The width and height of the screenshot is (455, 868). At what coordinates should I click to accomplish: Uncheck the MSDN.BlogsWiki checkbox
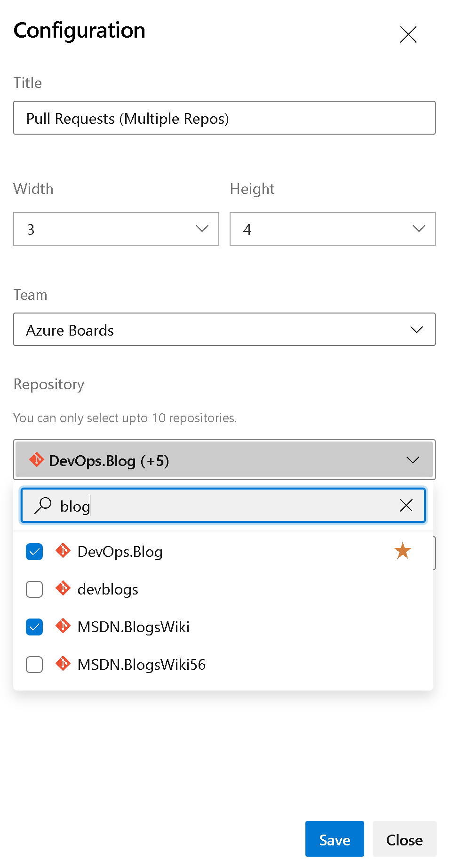[x=34, y=627]
